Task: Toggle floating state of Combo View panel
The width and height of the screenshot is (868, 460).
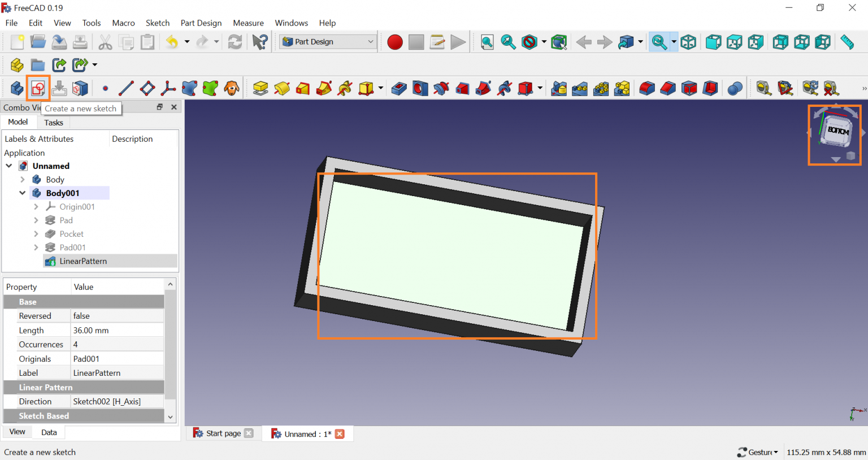Action: click(x=160, y=107)
